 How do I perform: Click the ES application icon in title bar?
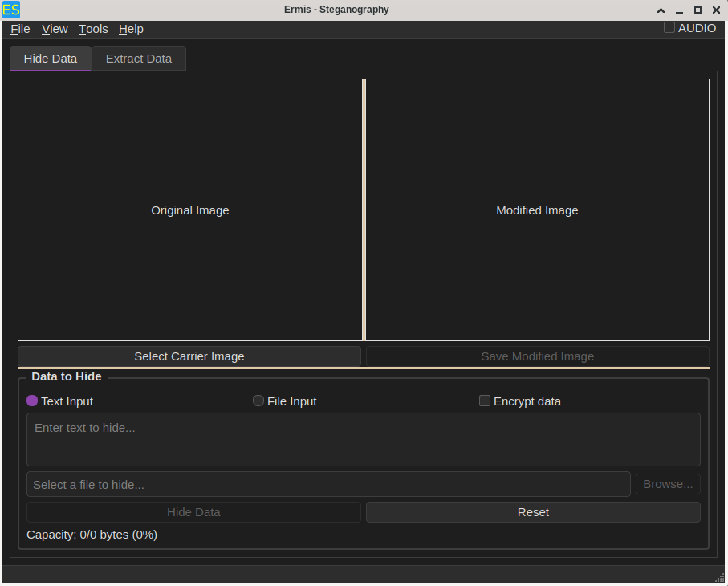tap(11, 10)
